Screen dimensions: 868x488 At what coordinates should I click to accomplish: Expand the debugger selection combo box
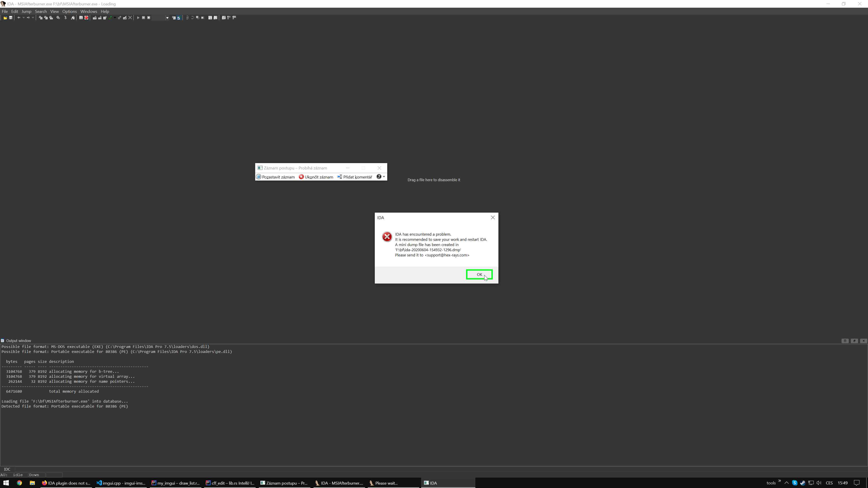(x=167, y=18)
